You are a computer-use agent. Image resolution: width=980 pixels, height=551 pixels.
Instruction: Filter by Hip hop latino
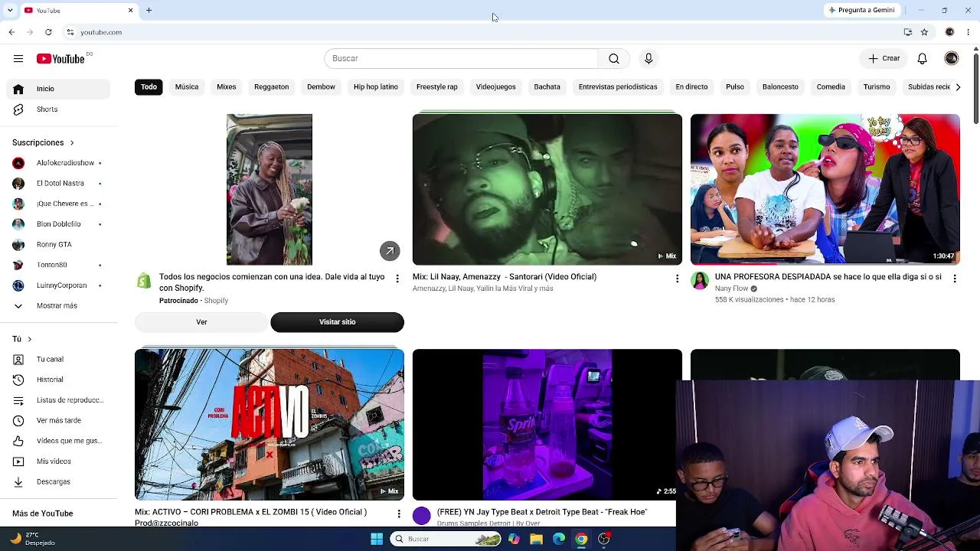(x=376, y=87)
